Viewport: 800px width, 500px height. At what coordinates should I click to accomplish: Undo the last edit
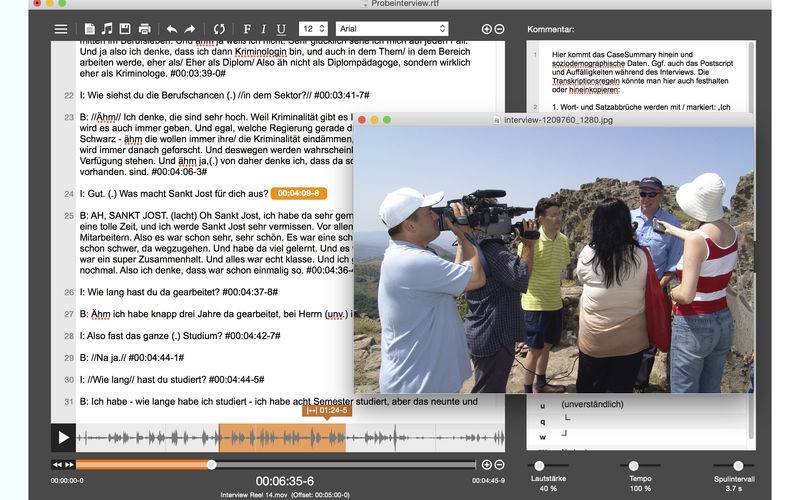tap(171, 29)
